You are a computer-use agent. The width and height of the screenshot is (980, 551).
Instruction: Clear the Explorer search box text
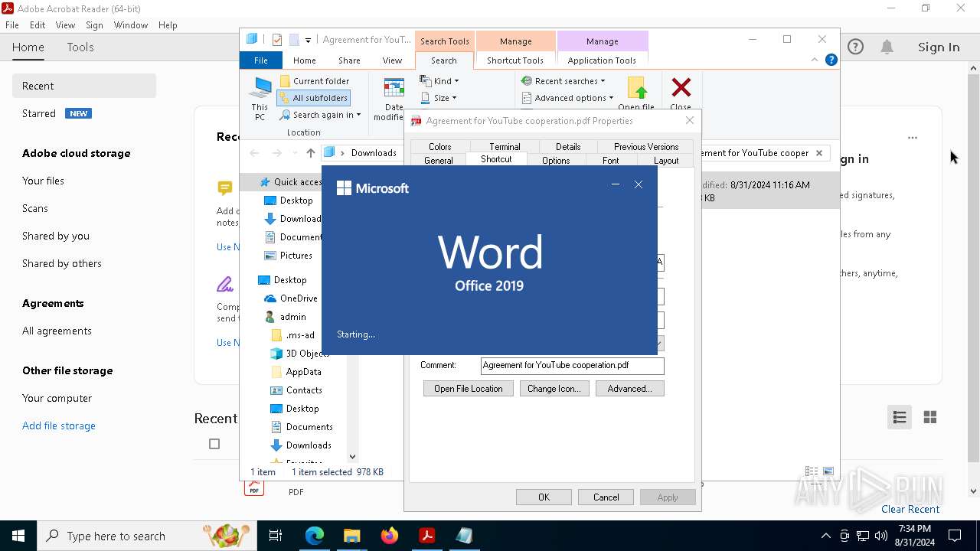click(x=819, y=153)
